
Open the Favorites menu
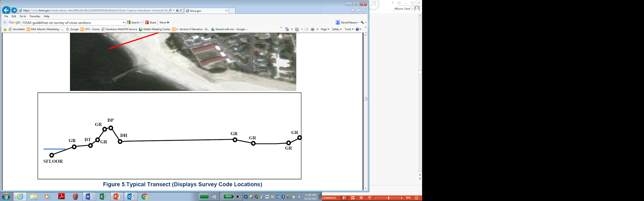[35, 16]
